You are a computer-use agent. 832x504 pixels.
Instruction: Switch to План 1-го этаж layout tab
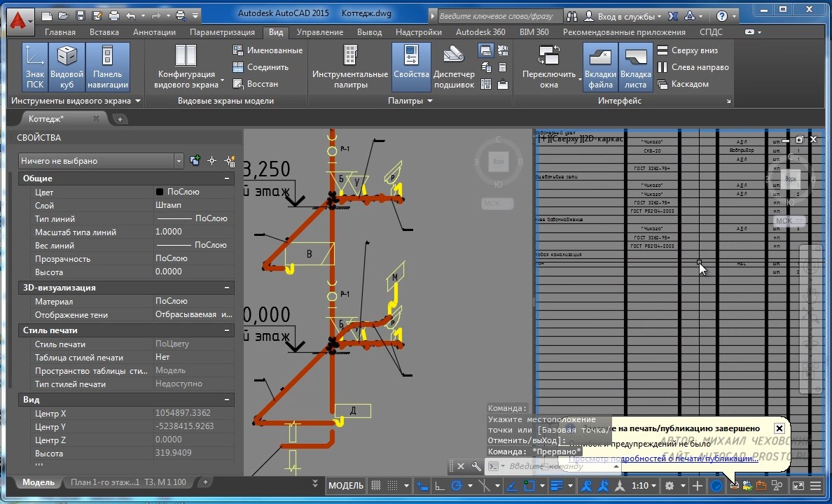point(105,482)
